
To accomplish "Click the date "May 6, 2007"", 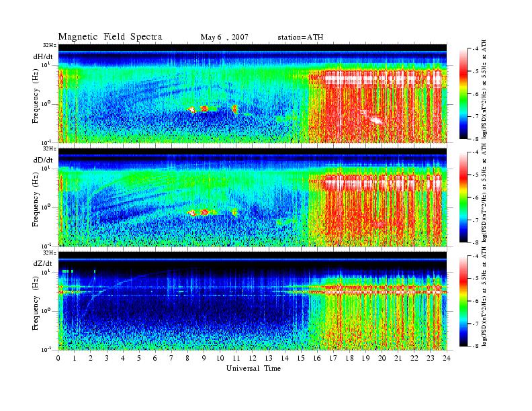I will click(x=224, y=38).
